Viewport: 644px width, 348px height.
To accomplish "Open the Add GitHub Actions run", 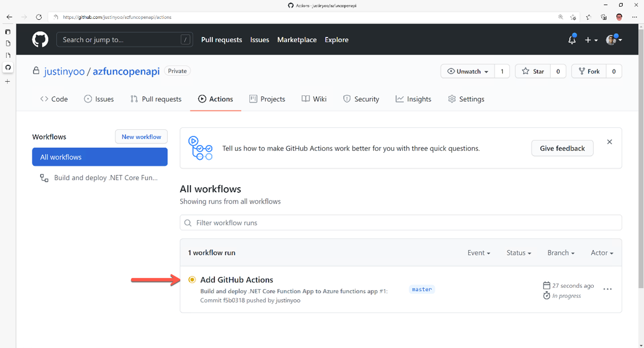I will pyautogui.click(x=236, y=280).
